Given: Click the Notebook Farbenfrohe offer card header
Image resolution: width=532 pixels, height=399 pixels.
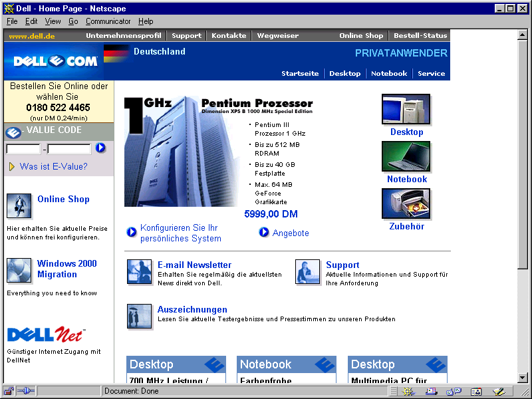Looking at the screenshot, I should [287, 364].
